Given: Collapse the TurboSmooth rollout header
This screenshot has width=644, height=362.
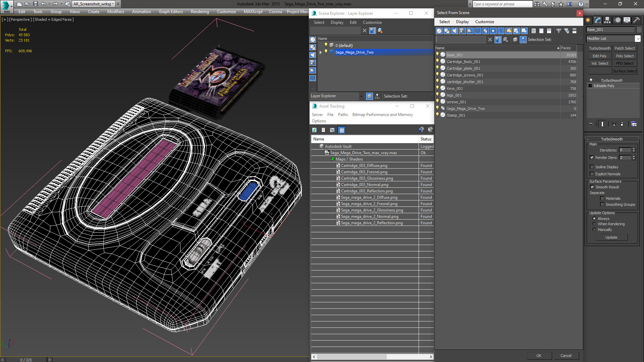Looking at the screenshot, I should point(611,139).
